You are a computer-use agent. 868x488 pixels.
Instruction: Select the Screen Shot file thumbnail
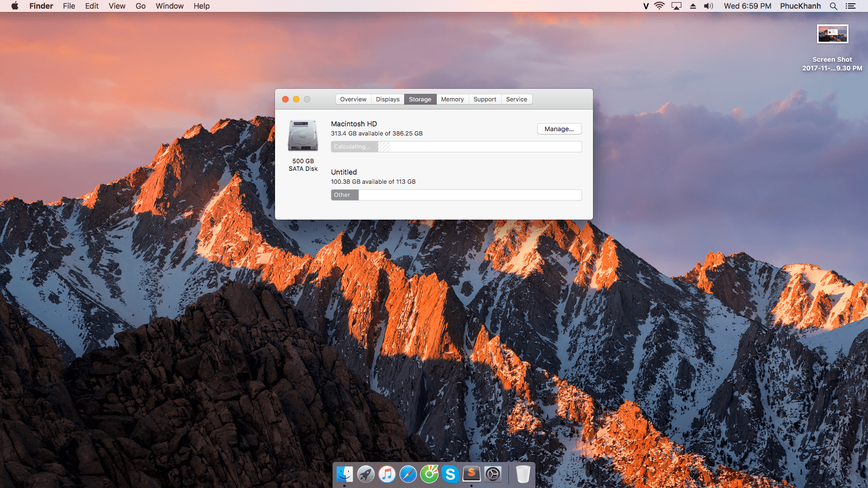click(832, 34)
